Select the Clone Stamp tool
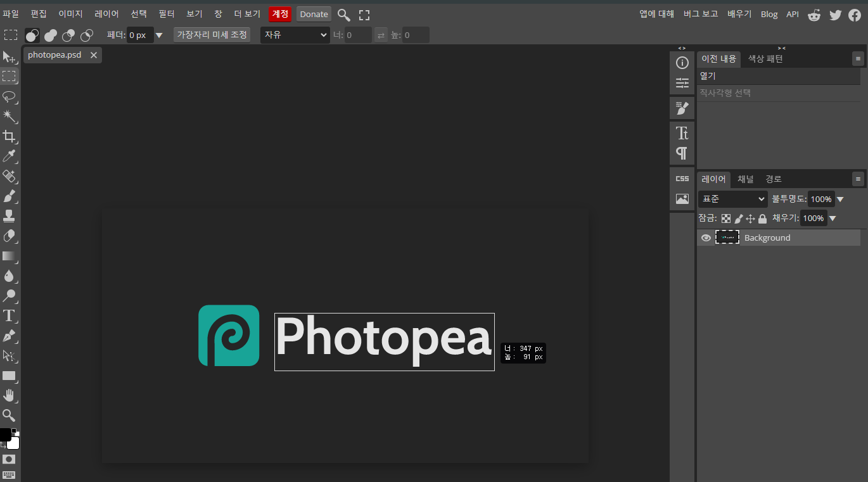 click(10, 216)
